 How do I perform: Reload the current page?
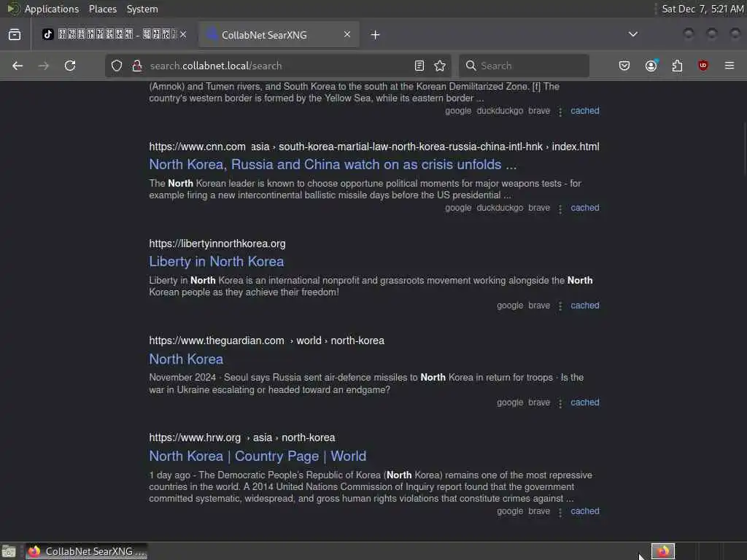pos(70,66)
